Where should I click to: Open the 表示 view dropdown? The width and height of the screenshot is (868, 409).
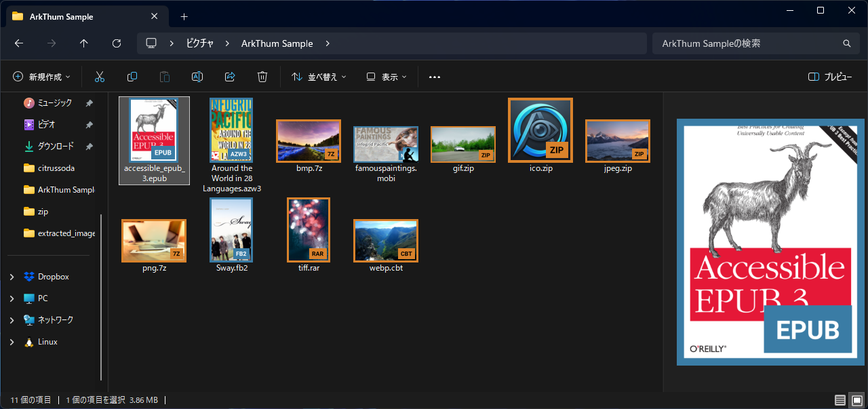click(386, 77)
